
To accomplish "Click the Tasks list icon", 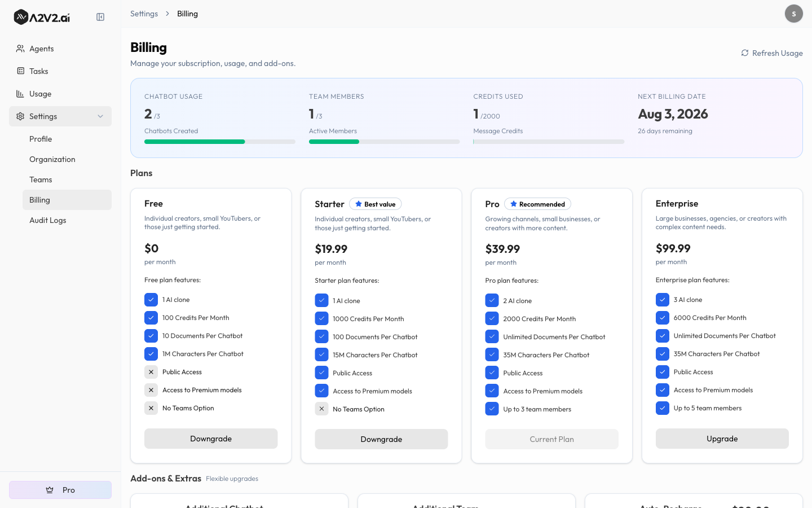I will click(20, 71).
